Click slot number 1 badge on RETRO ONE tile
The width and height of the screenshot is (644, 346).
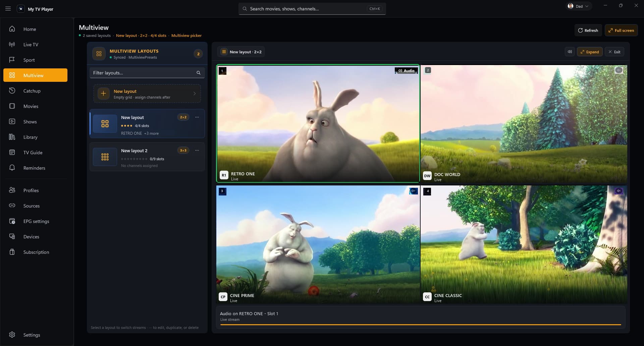click(222, 71)
